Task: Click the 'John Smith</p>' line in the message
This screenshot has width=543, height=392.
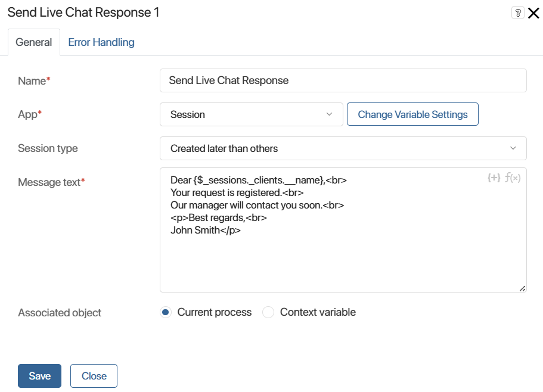Action: [x=206, y=230]
